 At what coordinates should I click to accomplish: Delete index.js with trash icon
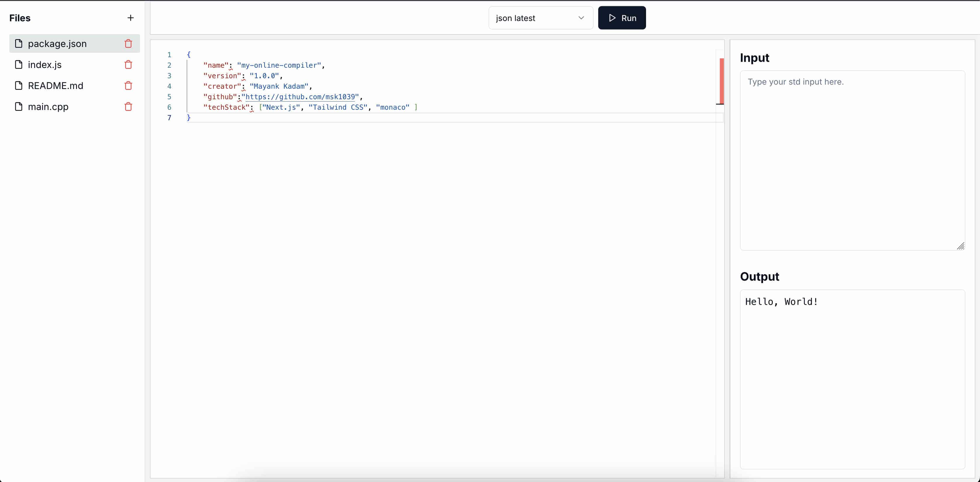click(x=128, y=65)
